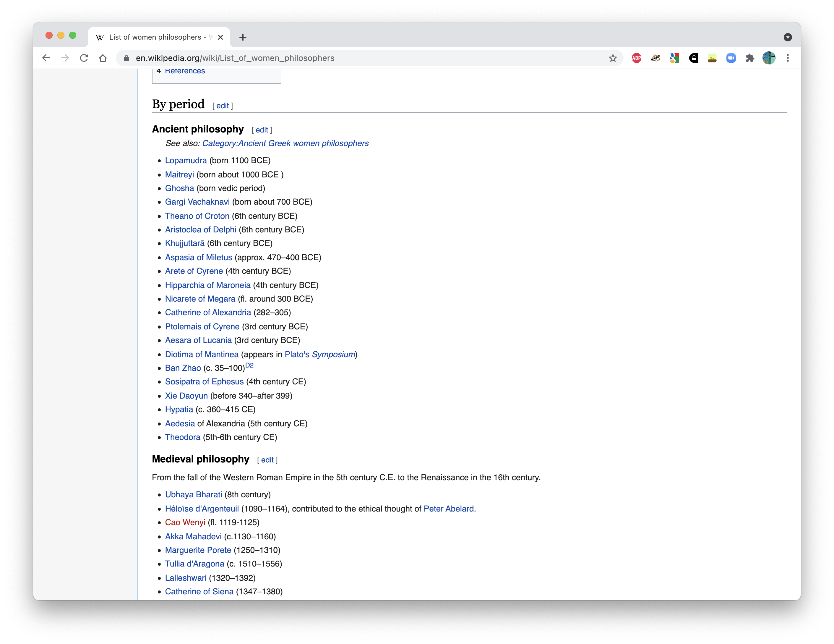Click the browser back arrow
This screenshot has width=834, height=644.
click(46, 58)
